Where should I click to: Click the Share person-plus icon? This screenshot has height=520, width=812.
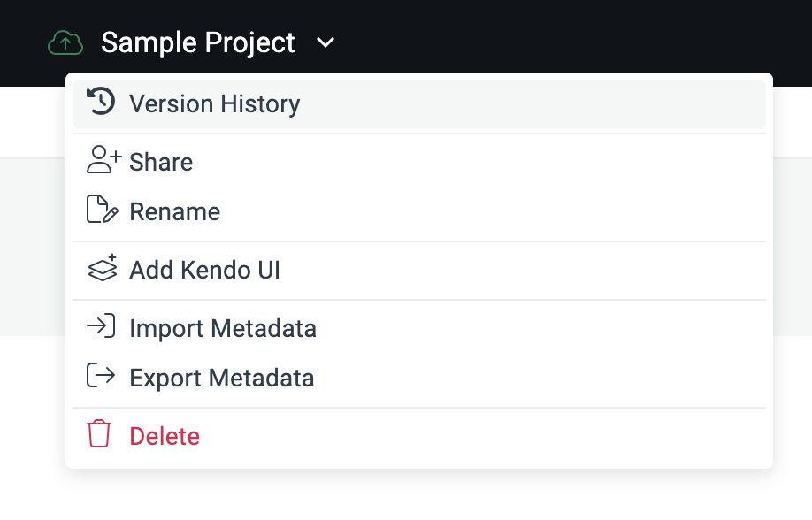point(101,162)
